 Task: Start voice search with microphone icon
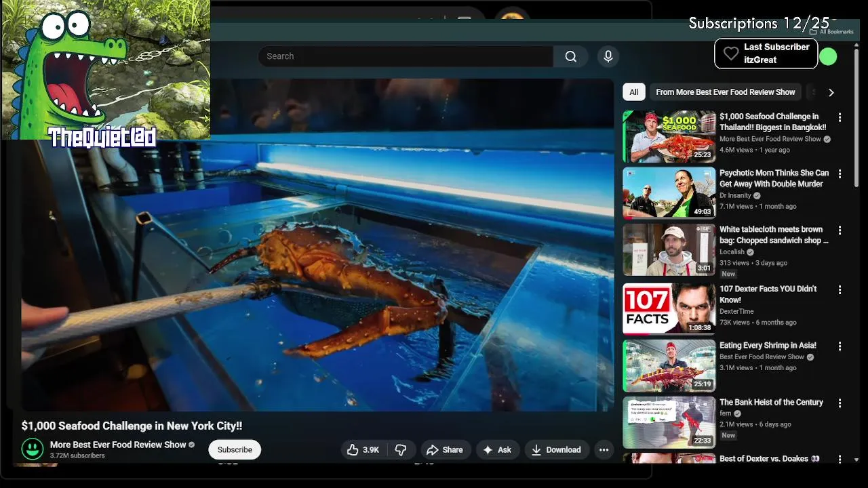point(608,56)
